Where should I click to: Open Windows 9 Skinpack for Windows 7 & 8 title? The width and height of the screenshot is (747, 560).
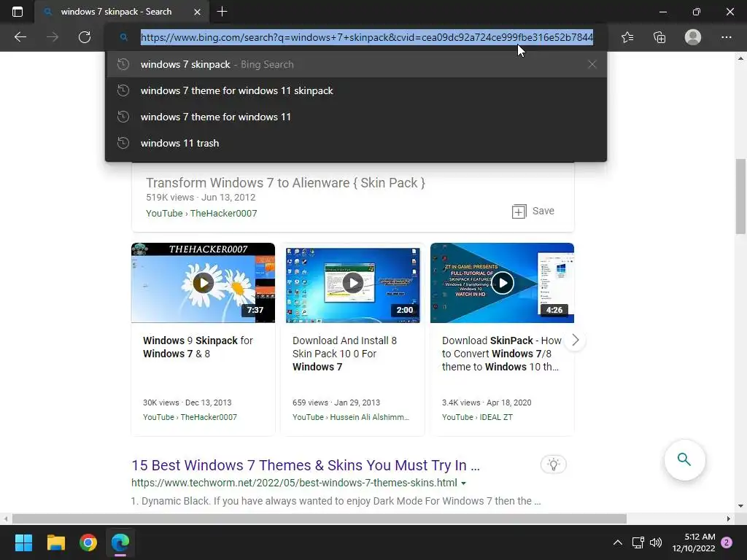(198, 347)
